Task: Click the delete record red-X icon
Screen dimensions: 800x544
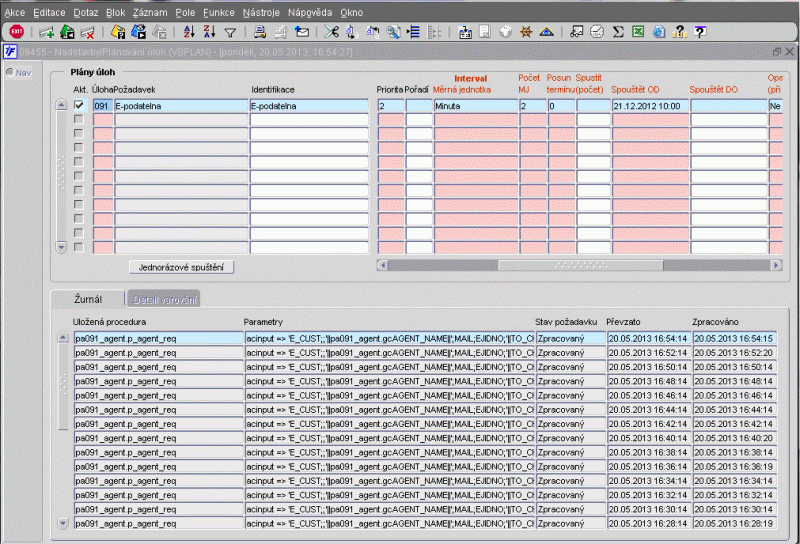Action: coord(88,32)
